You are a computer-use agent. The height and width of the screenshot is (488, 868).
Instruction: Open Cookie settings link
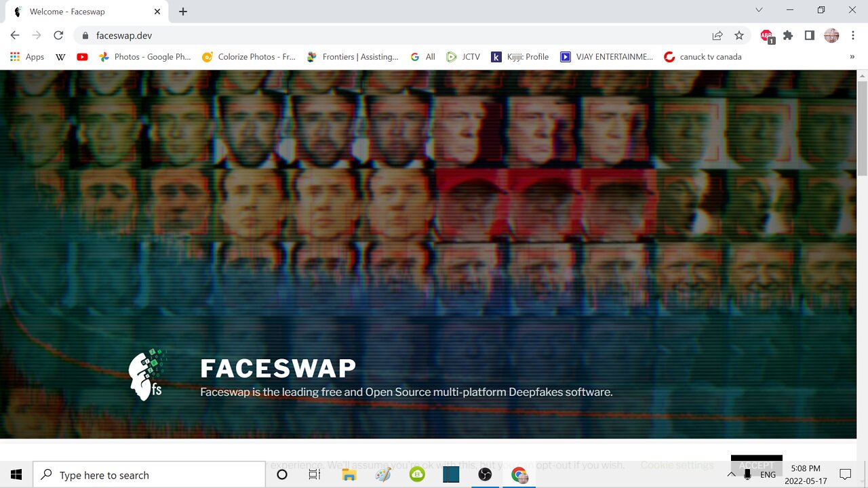pos(677,465)
